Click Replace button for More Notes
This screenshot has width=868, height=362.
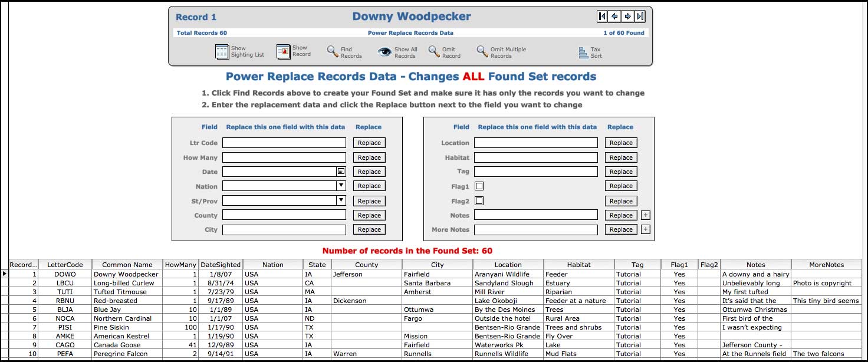pos(621,229)
